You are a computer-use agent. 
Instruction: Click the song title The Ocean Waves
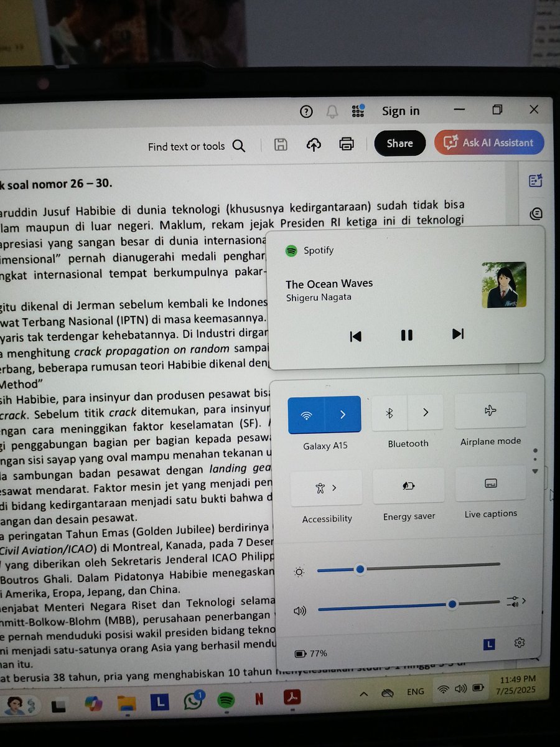pos(329,283)
